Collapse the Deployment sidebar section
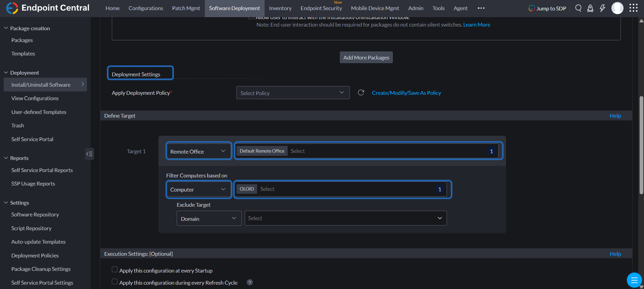This screenshot has width=644, height=289. [x=6, y=72]
